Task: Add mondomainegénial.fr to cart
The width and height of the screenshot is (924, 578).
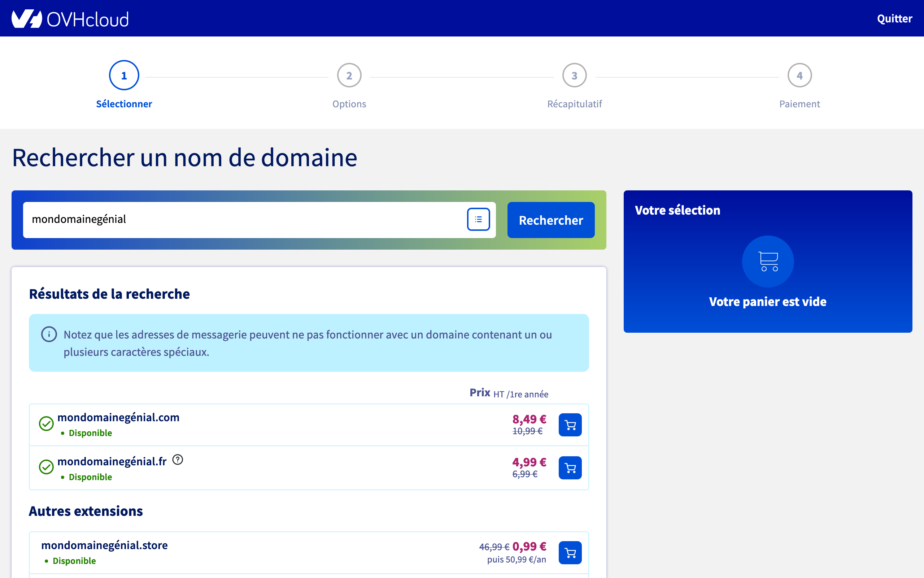Action: click(570, 468)
